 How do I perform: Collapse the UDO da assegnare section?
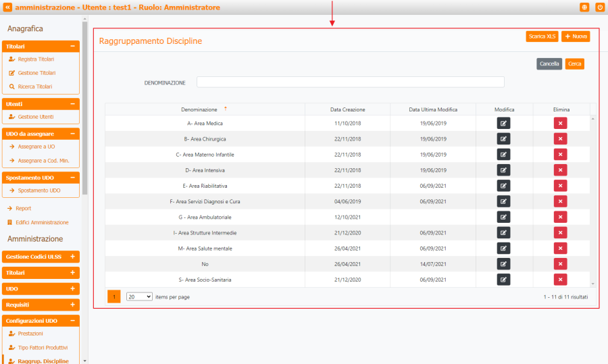tap(72, 134)
